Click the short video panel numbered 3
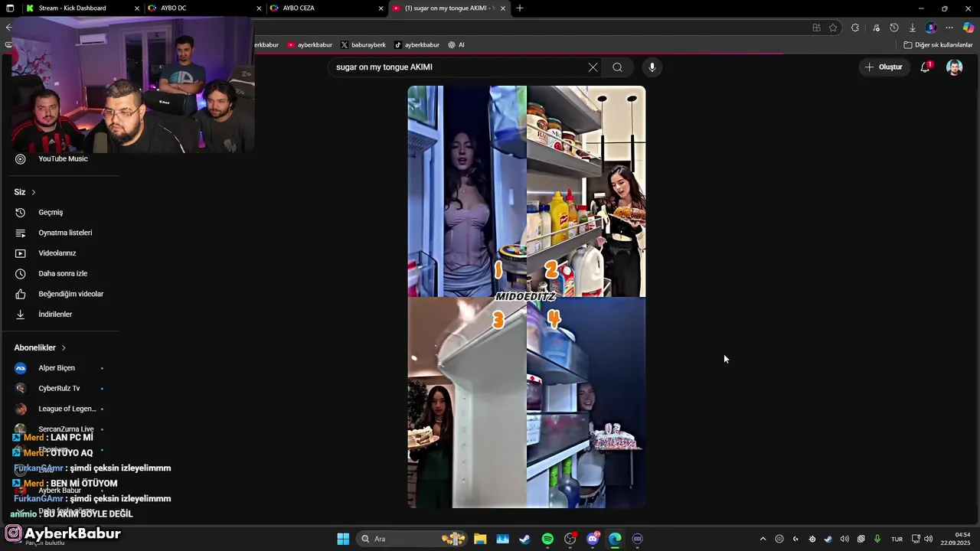The height and width of the screenshot is (551, 980). click(x=467, y=403)
